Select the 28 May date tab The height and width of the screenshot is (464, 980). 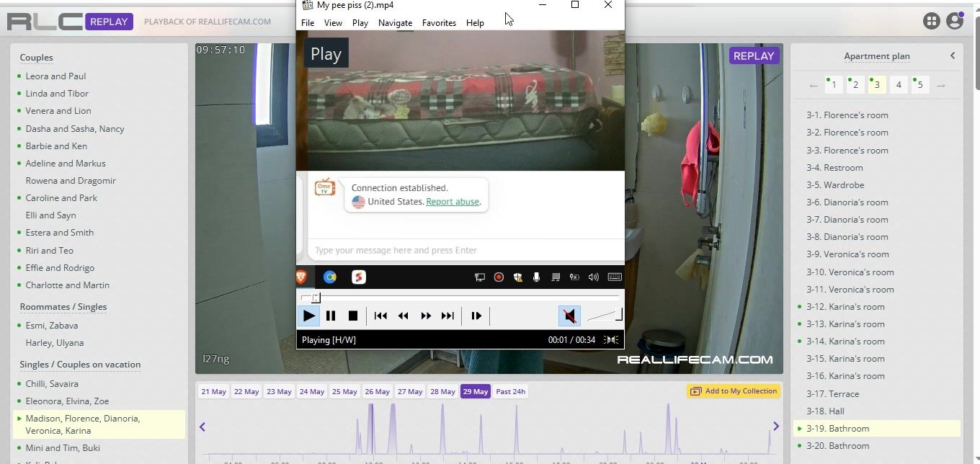442,391
